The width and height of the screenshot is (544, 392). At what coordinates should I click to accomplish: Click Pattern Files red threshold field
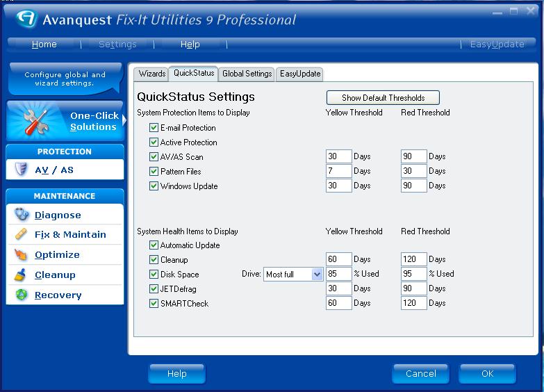[413, 171]
